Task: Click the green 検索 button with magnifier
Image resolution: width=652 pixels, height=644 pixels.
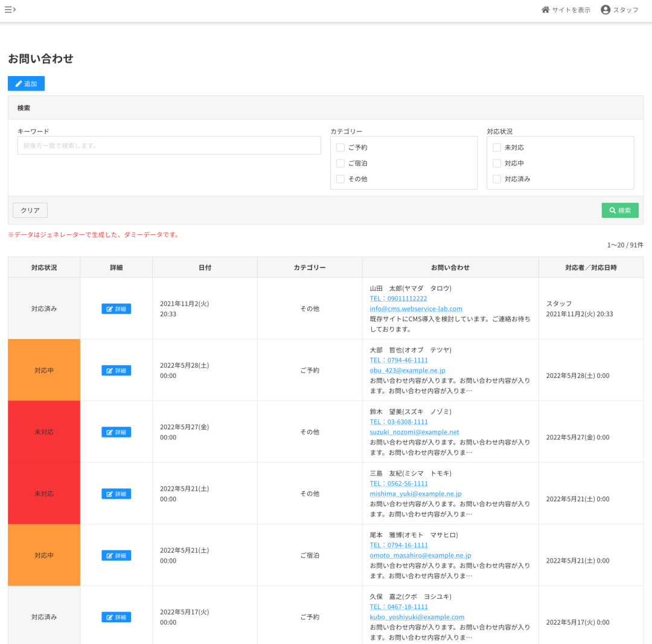Action: click(620, 211)
